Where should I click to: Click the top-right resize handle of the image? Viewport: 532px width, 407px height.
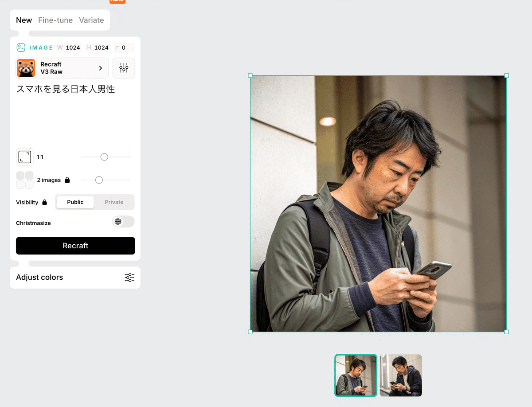(x=506, y=76)
